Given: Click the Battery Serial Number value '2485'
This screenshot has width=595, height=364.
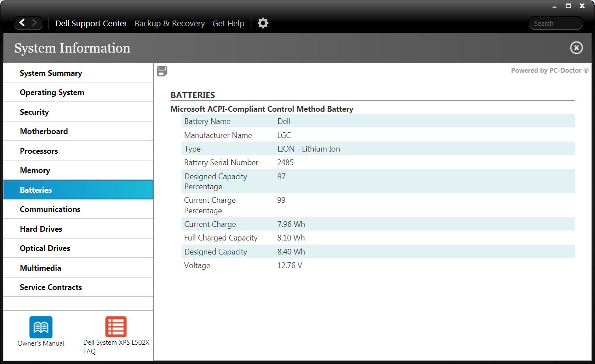Looking at the screenshot, I should tap(285, 163).
